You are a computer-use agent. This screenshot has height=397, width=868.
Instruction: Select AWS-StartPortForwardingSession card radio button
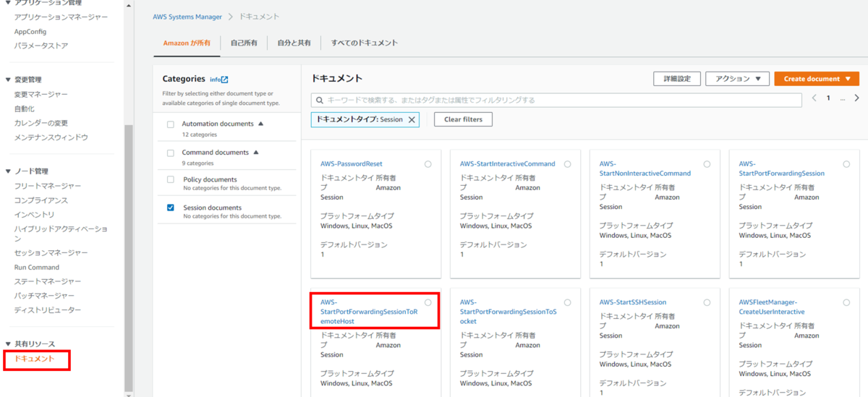[847, 164]
